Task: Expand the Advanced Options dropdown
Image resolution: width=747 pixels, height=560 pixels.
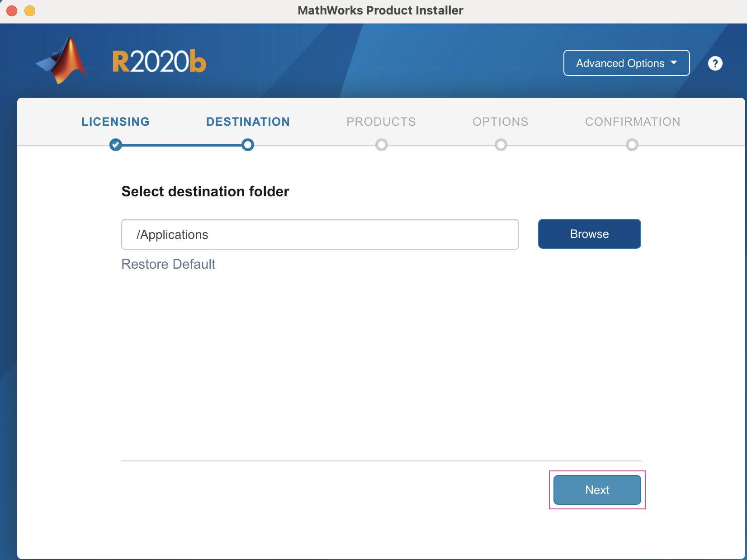Action: pyautogui.click(x=626, y=63)
